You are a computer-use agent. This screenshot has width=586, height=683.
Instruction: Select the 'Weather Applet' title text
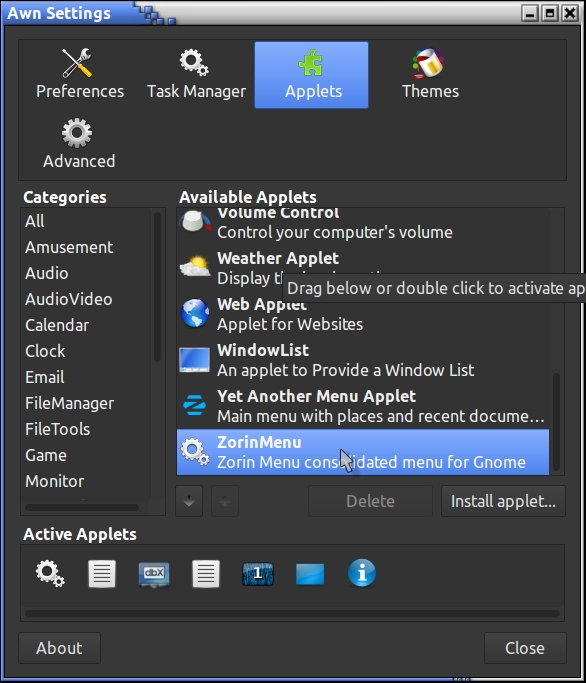coord(278,258)
